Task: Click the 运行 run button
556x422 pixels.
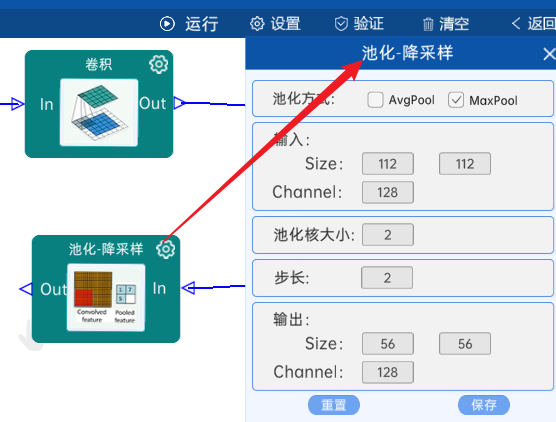Action: point(189,24)
